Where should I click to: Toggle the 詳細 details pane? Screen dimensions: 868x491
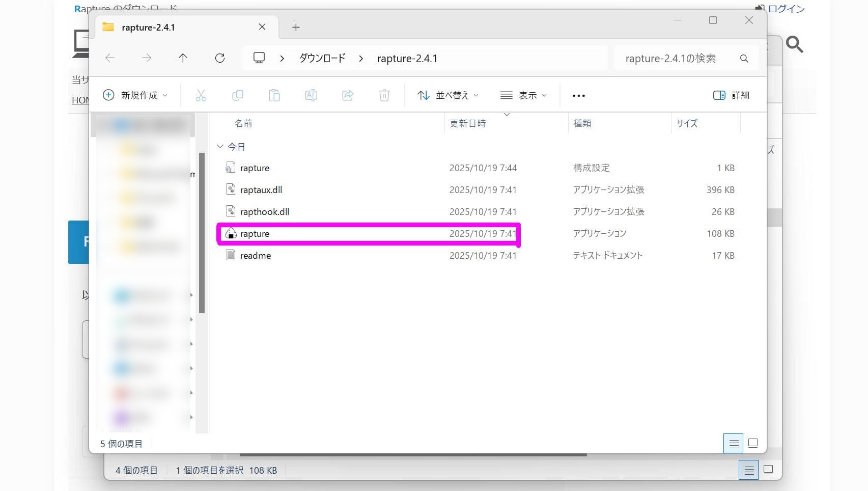point(731,95)
